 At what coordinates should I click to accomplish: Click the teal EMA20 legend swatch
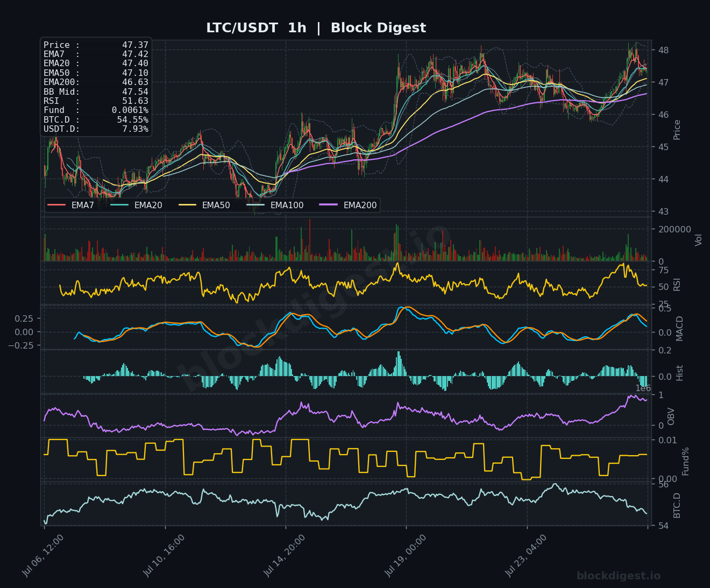(119, 205)
